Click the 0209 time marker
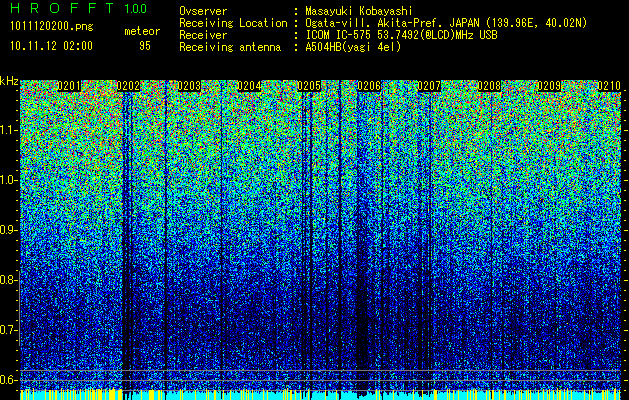The image size is (629, 400). (549, 86)
